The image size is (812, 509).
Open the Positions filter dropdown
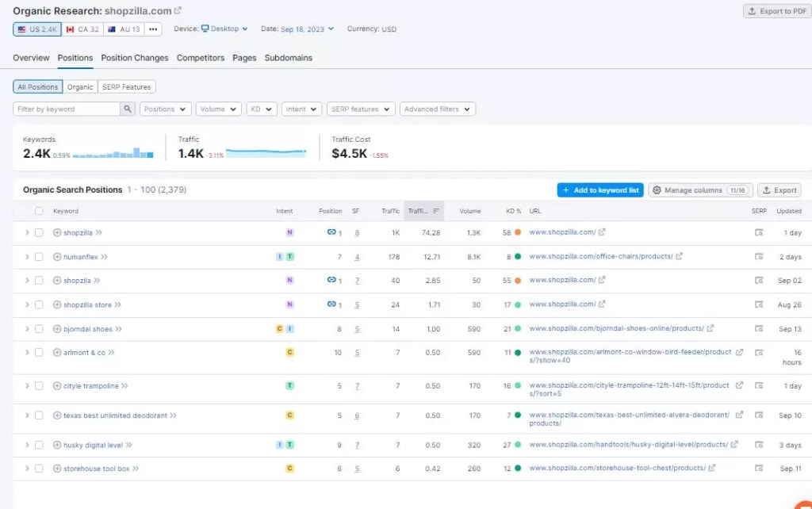(165, 109)
